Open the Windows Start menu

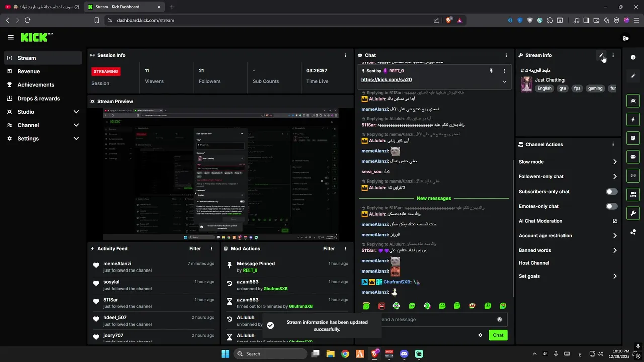(x=225, y=354)
